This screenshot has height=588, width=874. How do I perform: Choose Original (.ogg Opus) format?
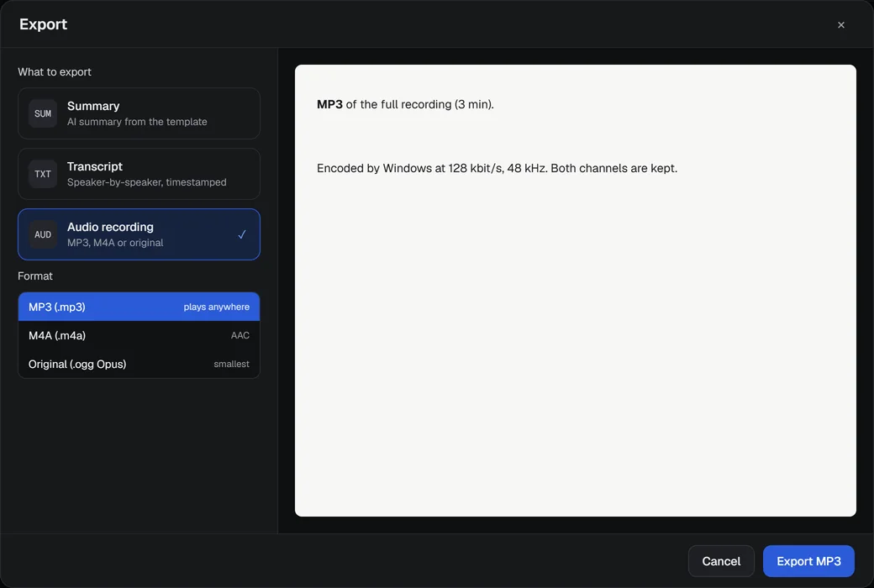tap(139, 364)
